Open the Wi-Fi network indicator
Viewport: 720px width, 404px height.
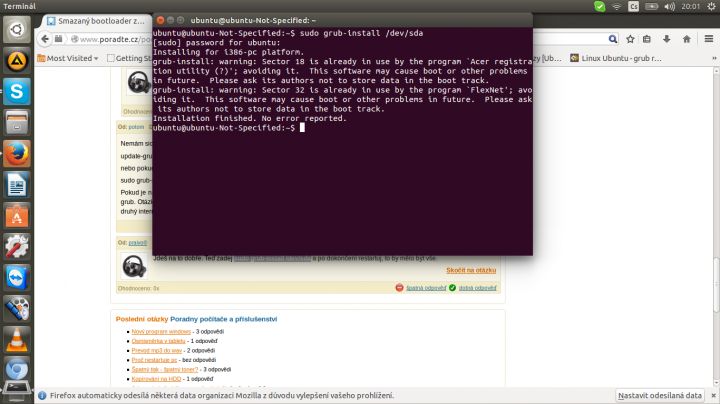617,6
